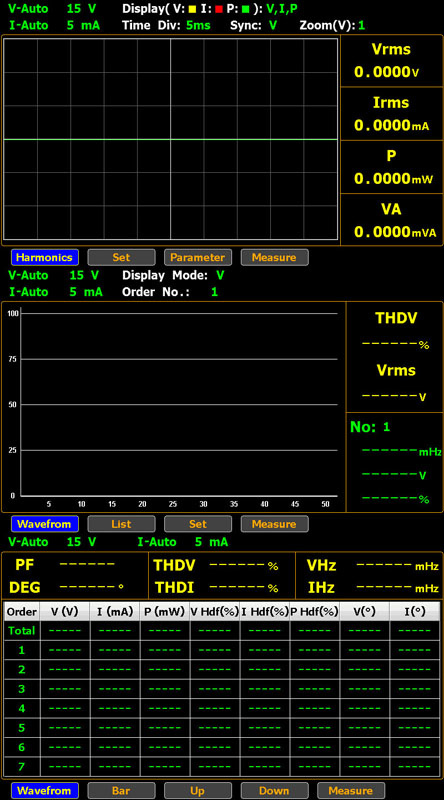The height and width of the screenshot is (800, 444).
Task: Click the Time Div 5ms value
Action: (198, 25)
